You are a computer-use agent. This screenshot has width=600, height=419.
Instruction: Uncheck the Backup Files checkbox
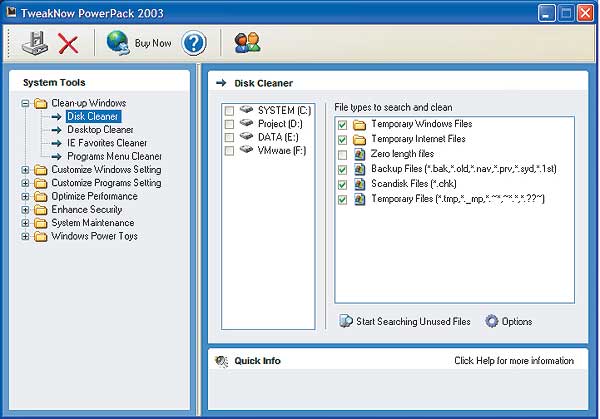(x=342, y=170)
